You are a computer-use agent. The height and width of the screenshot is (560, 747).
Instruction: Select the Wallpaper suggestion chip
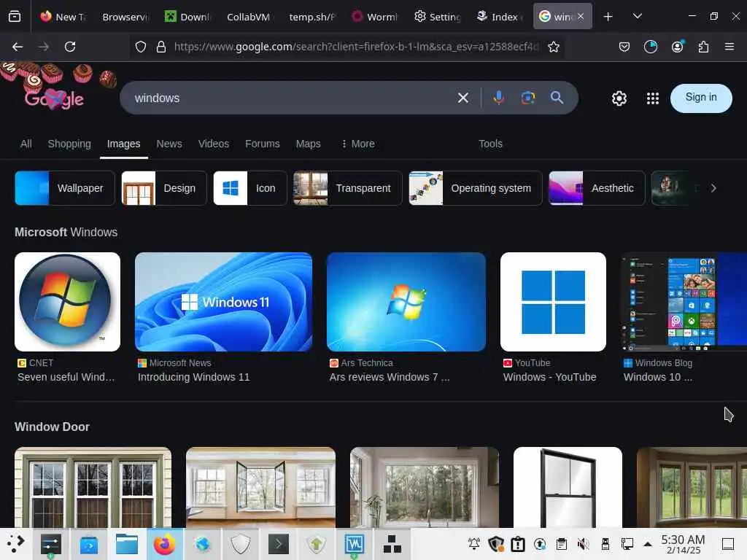[65, 188]
